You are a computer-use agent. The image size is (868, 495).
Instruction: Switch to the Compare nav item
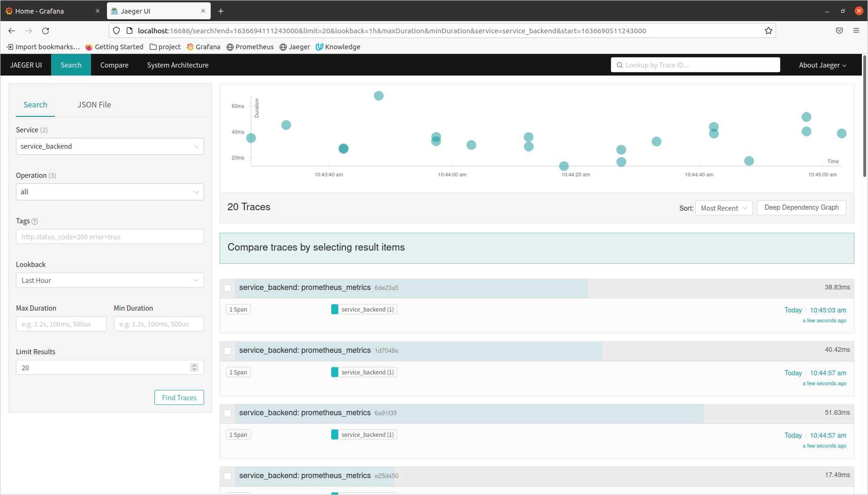[114, 65]
